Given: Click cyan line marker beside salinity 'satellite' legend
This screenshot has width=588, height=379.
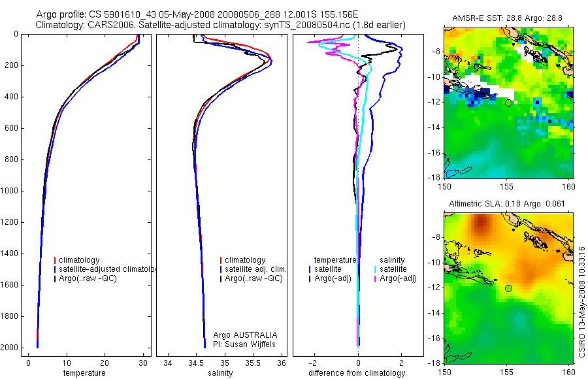Looking at the screenshot, I should click(375, 269).
